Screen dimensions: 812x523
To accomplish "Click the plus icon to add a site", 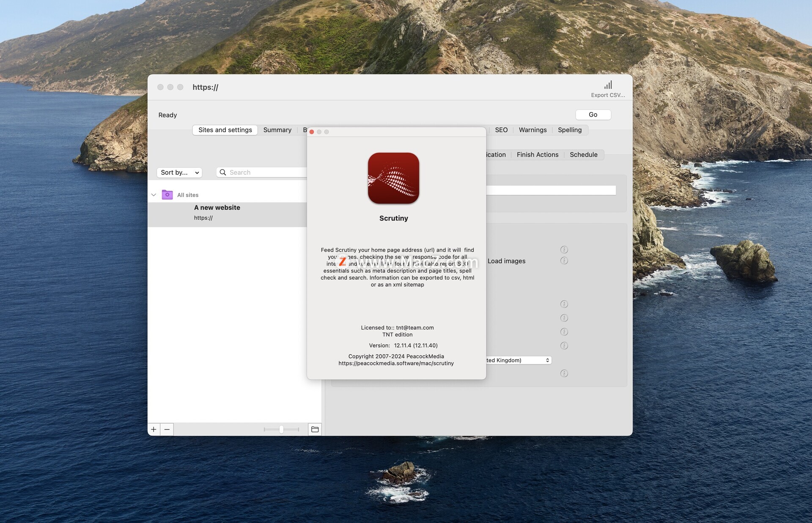I will 154,429.
